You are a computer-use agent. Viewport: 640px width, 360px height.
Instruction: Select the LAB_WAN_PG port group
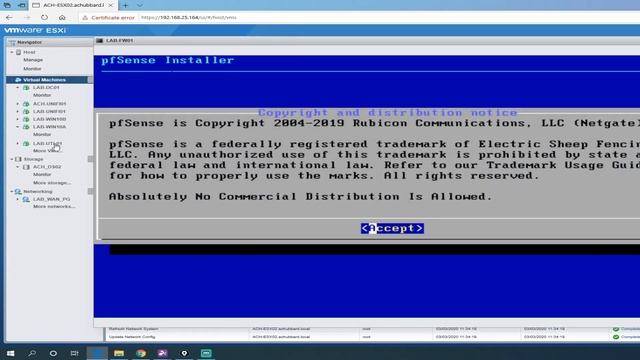click(x=51, y=199)
